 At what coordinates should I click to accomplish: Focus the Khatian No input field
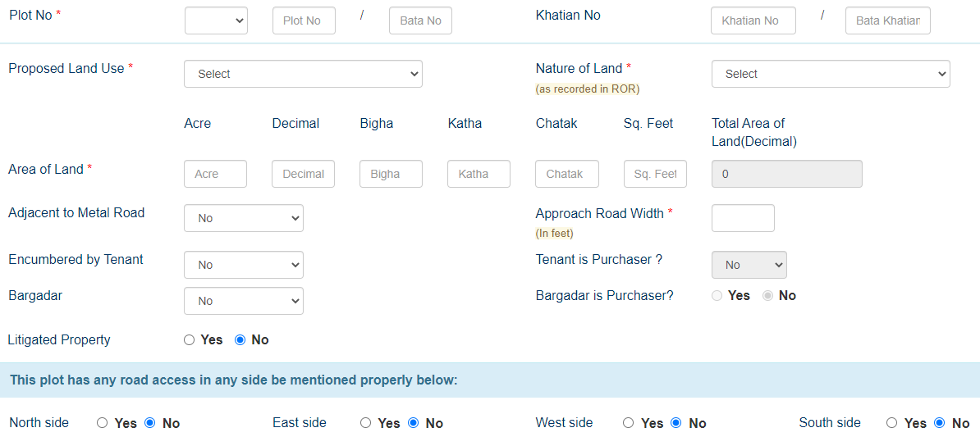[x=753, y=20]
